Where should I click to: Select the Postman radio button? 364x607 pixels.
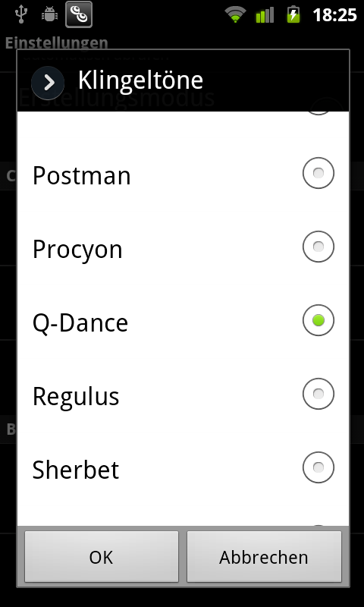[x=318, y=173]
